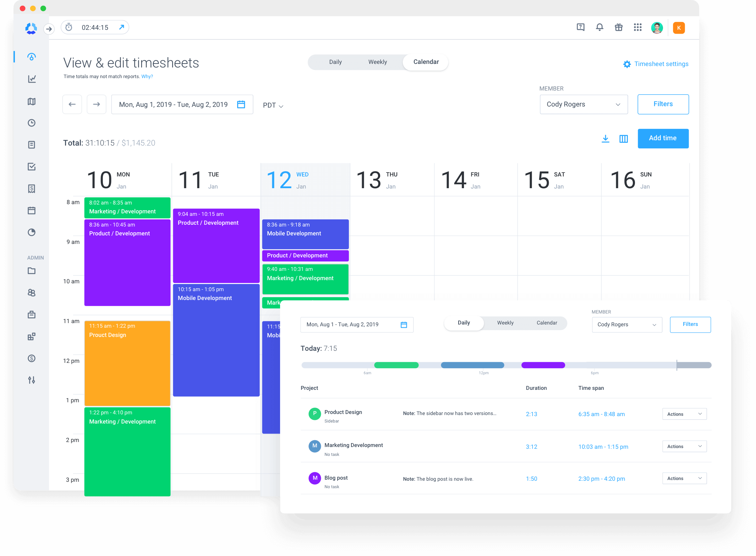The image size is (756, 556).
Task: Click the Why? link
Action: [x=147, y=77]
